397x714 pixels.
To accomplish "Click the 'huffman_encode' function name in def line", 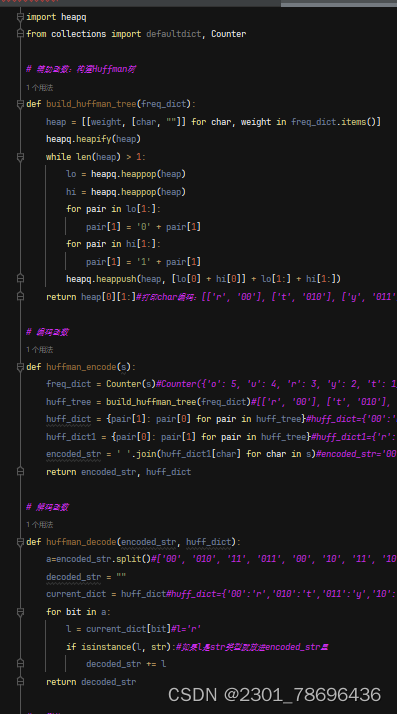I will (x=81, y=367).
